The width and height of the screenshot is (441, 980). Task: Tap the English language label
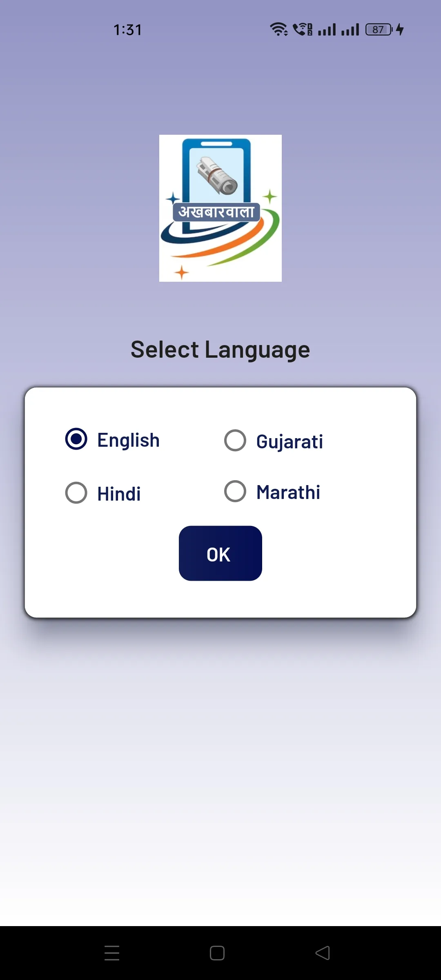point(128,440)
